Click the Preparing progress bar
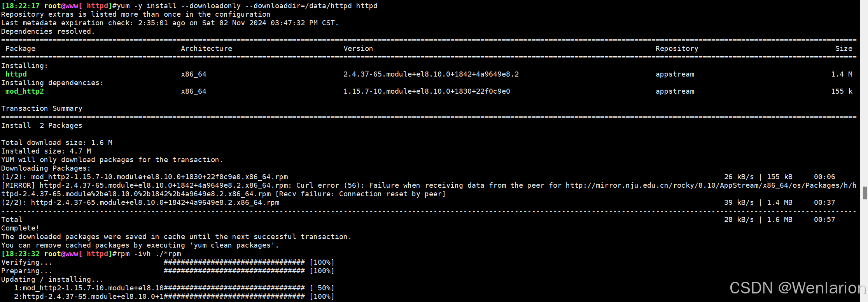Viewport: 868px width, 302px height. pos(249,271)
